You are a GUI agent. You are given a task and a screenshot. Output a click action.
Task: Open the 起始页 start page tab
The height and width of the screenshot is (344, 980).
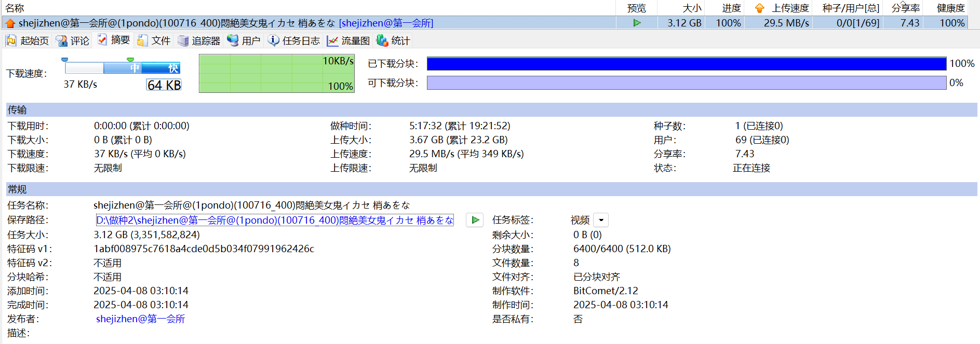click(28, 41)
